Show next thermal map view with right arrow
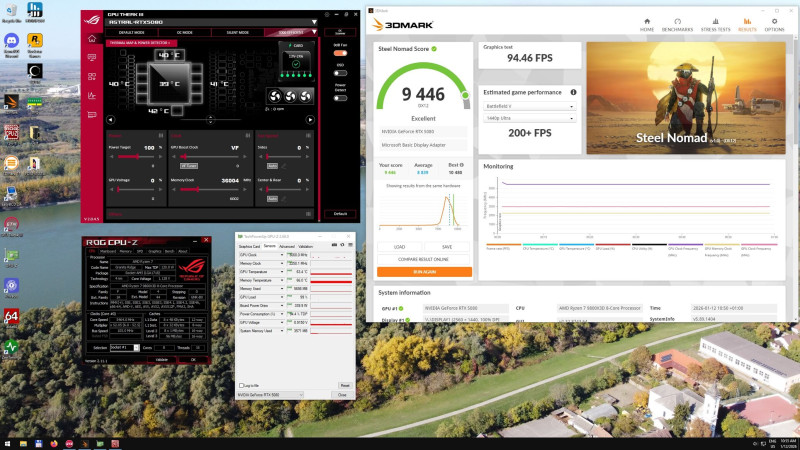The width and height of the screenshot is (800, 450). point(310,120)
